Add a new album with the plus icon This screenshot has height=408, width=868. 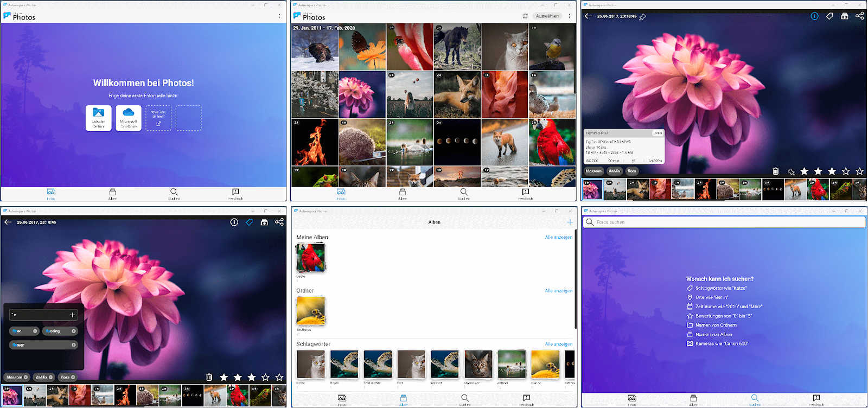pos(570,222)
